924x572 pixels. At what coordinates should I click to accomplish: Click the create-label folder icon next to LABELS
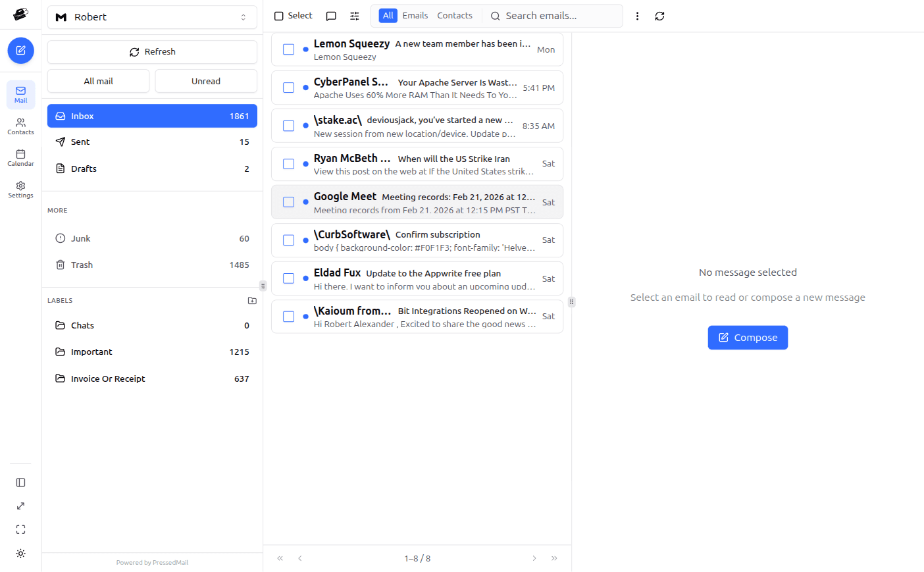coord(252,300)
